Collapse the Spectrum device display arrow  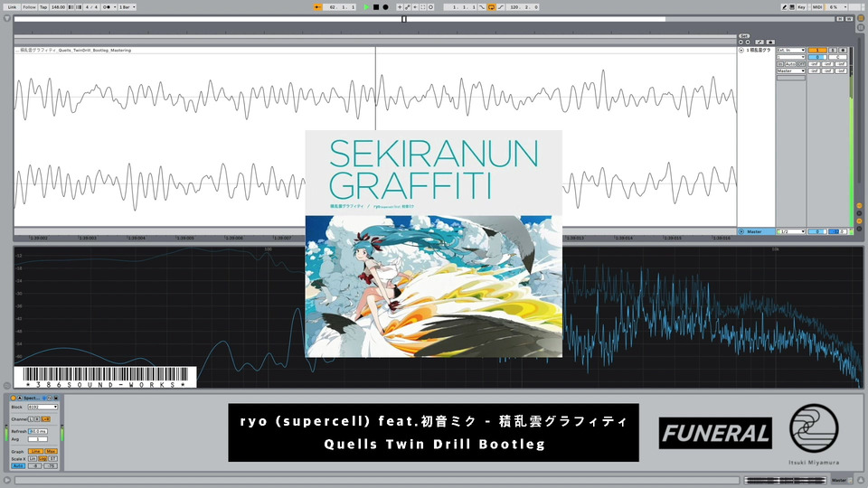tap(19, 399)
